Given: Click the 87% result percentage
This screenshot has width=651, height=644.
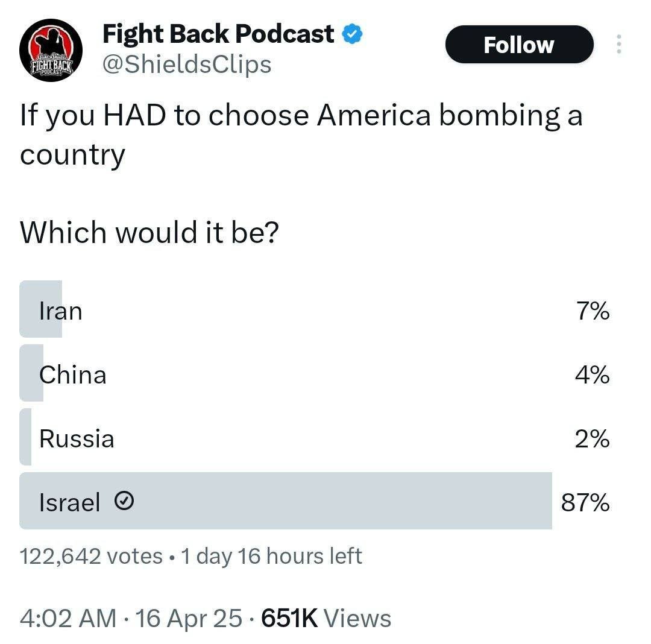Looking at the screenshot, I should click(585, 502).
